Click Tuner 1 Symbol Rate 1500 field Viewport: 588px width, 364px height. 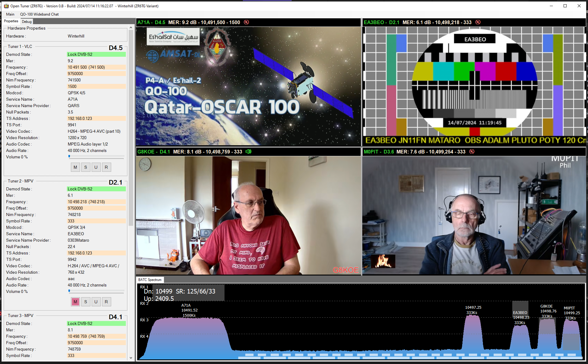pyautogui.click(x=96, y=86)
